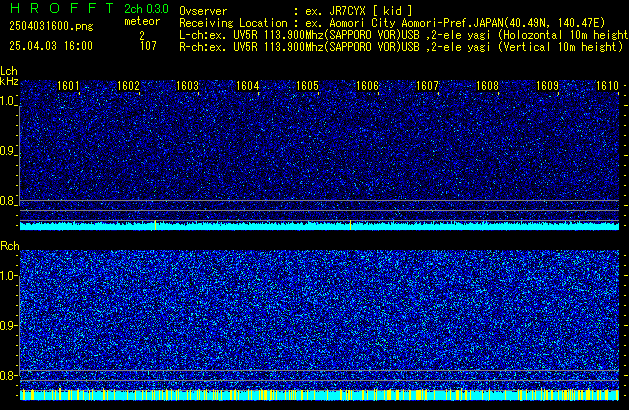
Task: Select the 'L-ch' UV5R Holozontal antenna line
Action: 404,35
